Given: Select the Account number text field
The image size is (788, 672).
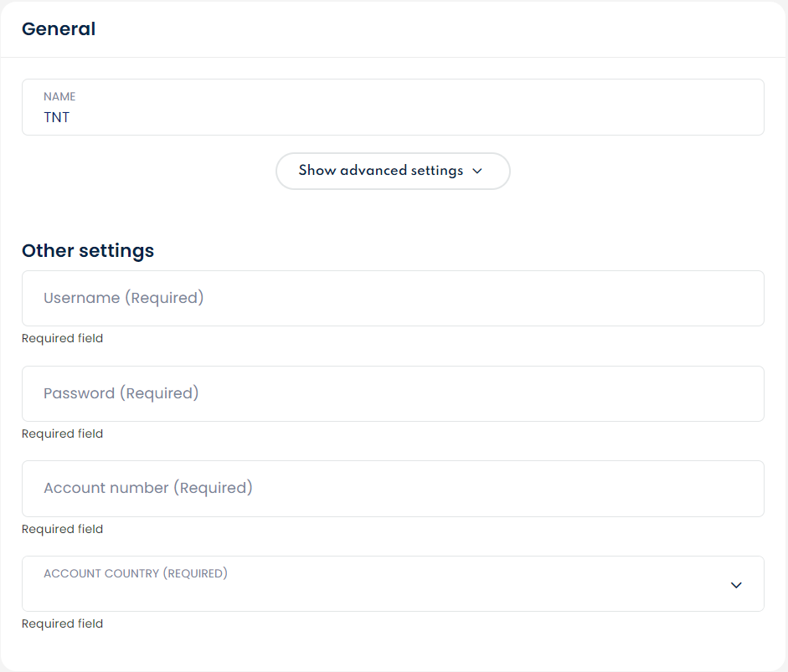Looking at the screenshot, I should [x=392, y=489].
